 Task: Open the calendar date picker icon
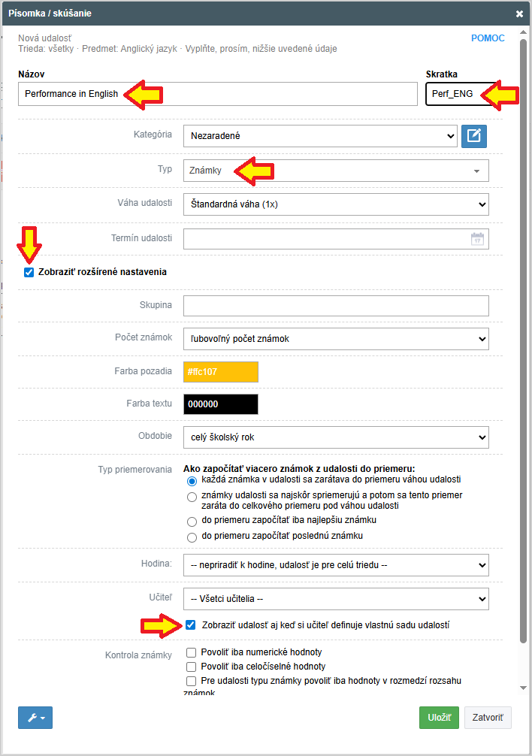477,239
